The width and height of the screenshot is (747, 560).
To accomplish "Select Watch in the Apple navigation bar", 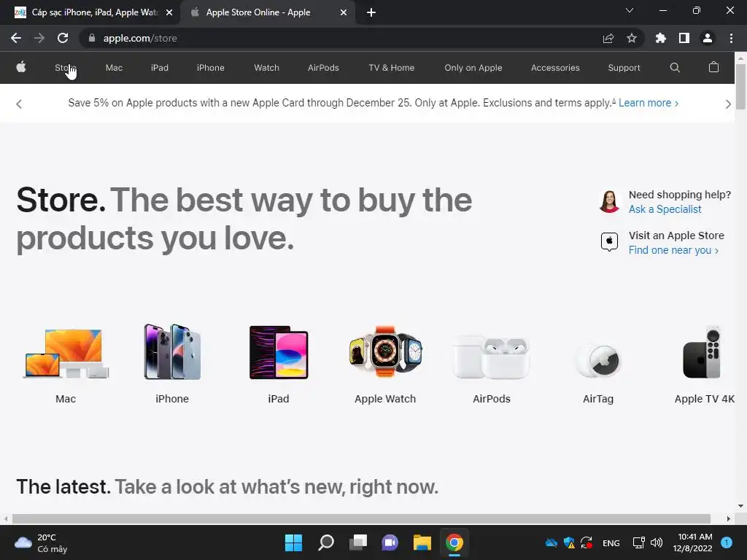I will click(267, 68).
